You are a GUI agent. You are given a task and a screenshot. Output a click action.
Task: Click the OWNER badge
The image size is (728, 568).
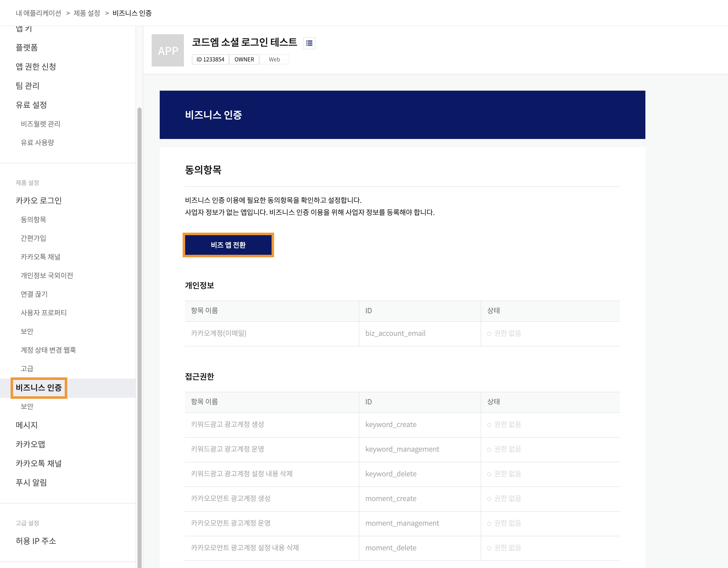[244, 59]
